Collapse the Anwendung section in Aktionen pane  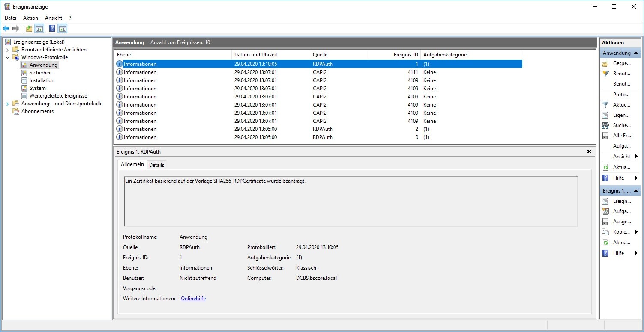click(635, 53)
